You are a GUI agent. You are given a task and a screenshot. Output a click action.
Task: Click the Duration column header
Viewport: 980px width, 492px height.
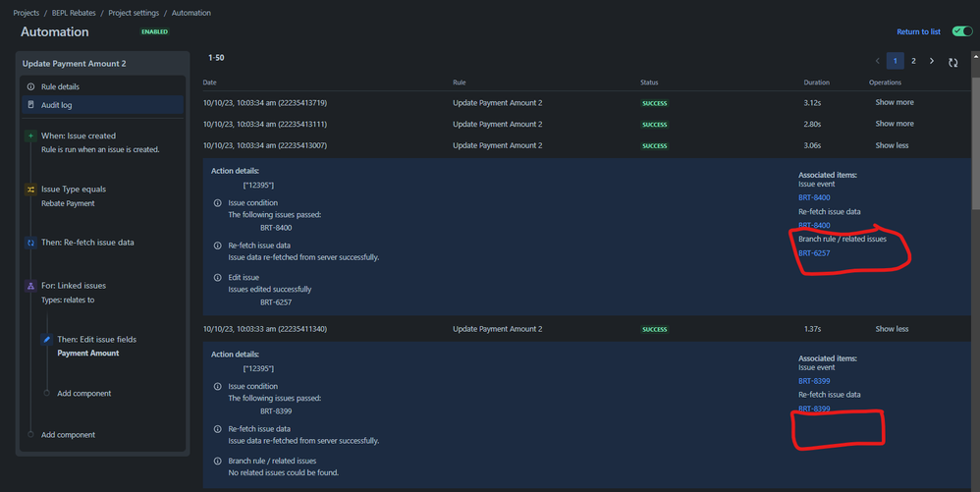tap(816, 82)
